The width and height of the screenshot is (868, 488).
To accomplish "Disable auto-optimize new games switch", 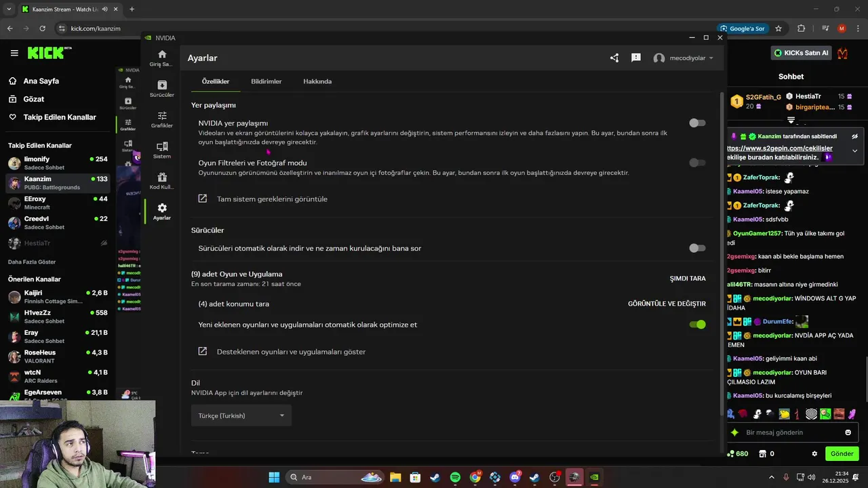I will tap(697, 325).
